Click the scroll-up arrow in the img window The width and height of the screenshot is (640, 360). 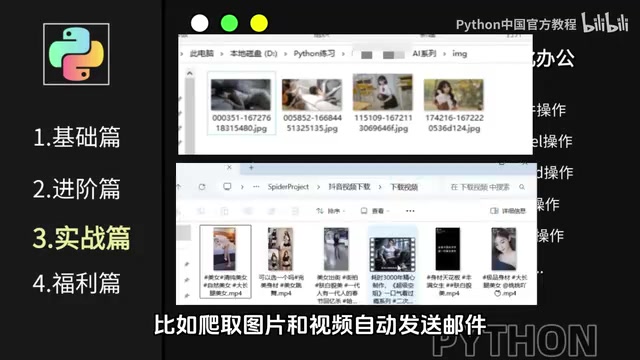point(189,73)
